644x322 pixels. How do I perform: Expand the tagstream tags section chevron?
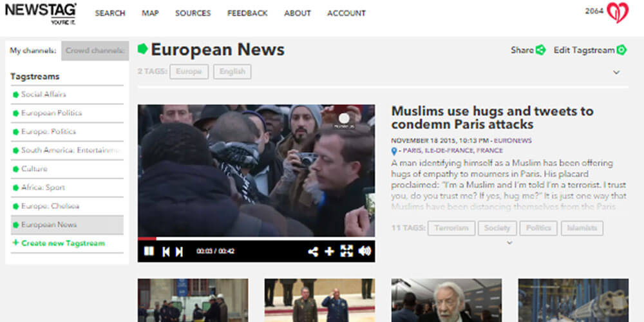616,72
